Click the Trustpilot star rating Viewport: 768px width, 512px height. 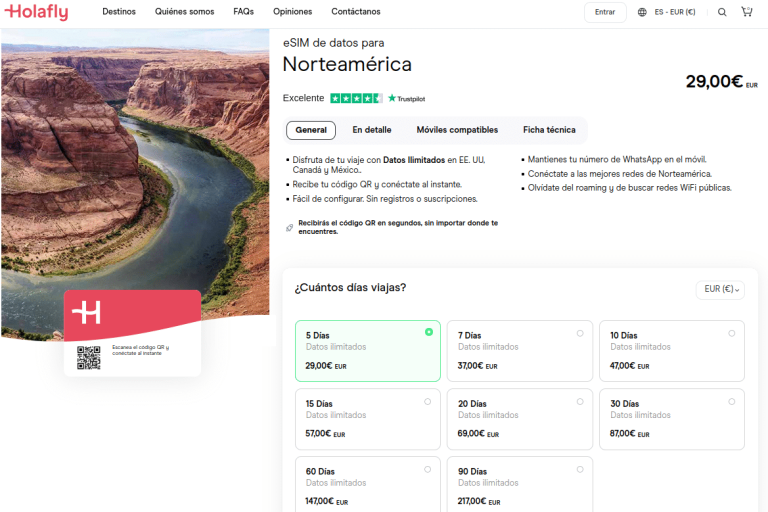pos(356,98)
